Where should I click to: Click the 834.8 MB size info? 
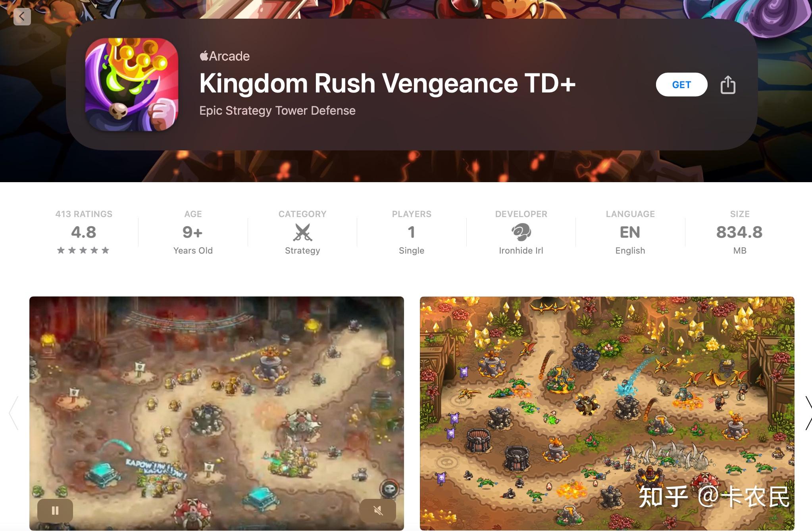coord(739,232)
